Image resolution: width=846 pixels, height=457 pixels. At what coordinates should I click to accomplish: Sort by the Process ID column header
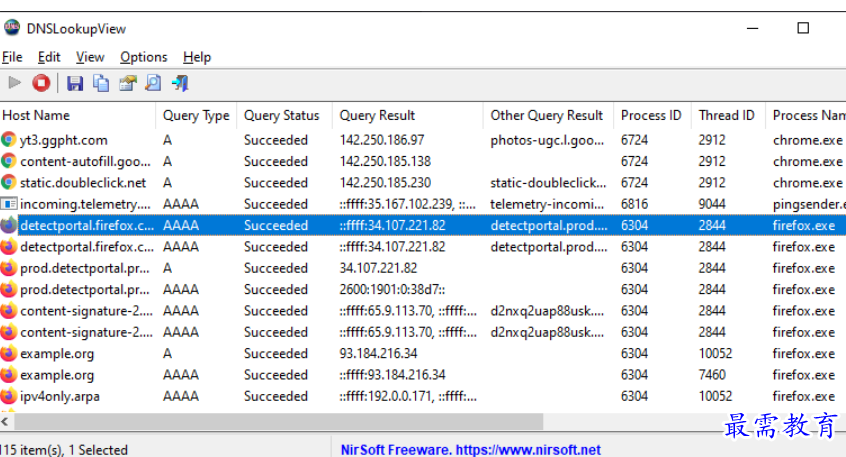651,115
